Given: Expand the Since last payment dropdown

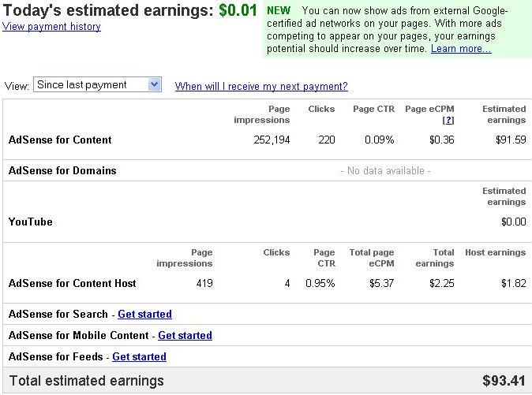Looking at the screenshot, I should tap(154, 85).
